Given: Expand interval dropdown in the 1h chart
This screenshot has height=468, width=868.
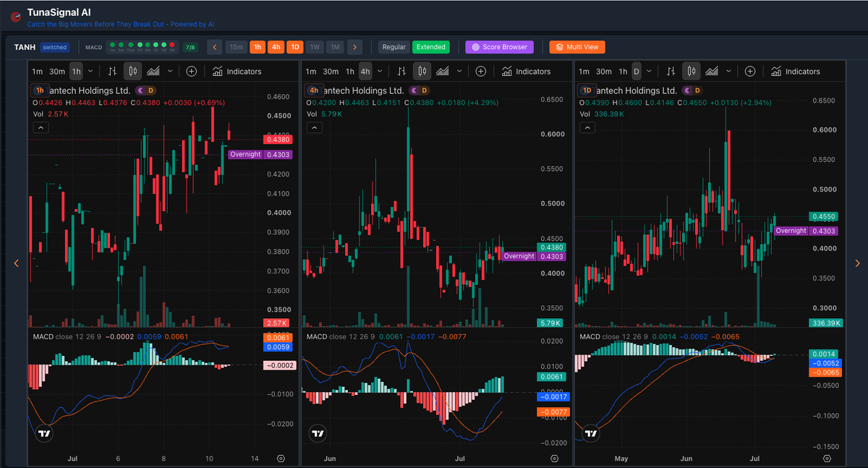Looking at the screenshot, I should point(90,71).
